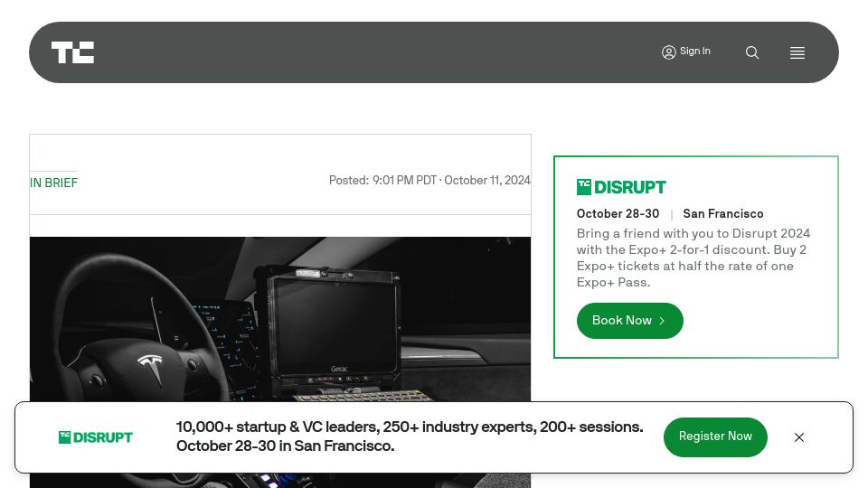This screenshot has height=488, width=868.
Task: Click the Disrupt logo in sidebar card
Action: 621,187
